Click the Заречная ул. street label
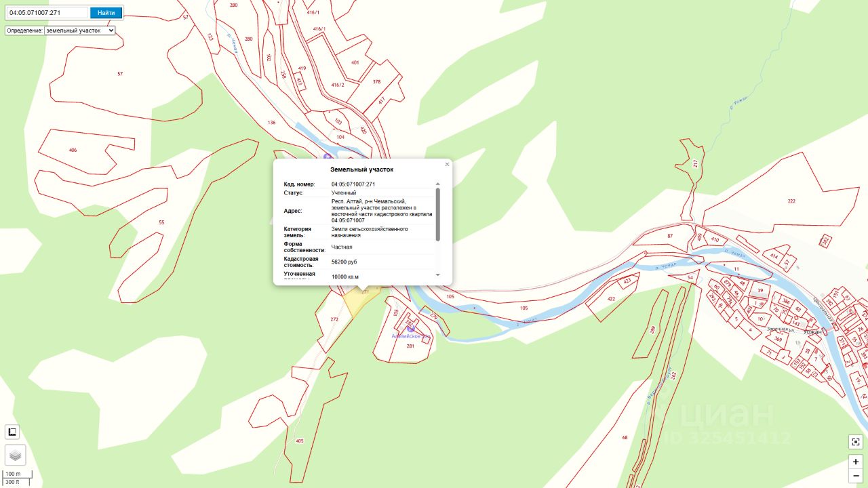The height and width of the screenshot is (488, 868). (x=780, y=329)
